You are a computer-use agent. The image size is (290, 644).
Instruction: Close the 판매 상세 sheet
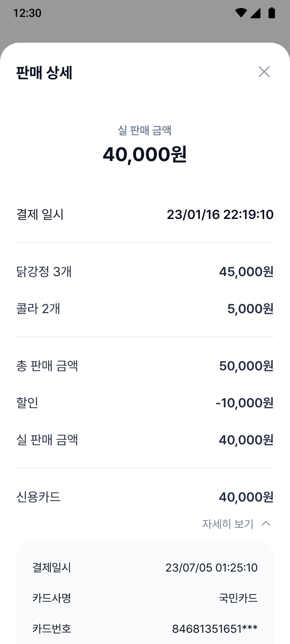(264, 72)
